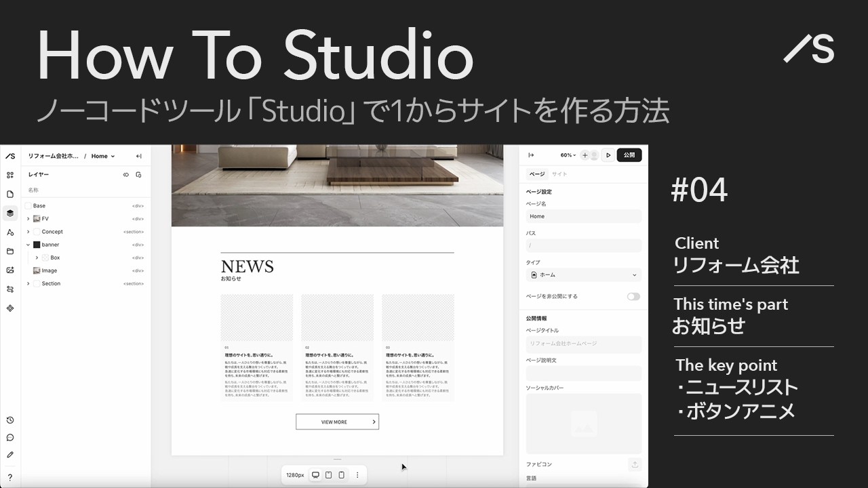Open the 60% zoom dropdown
Image resolution: width=868 pixels, height=488 pixels.
tap(568, 155)
